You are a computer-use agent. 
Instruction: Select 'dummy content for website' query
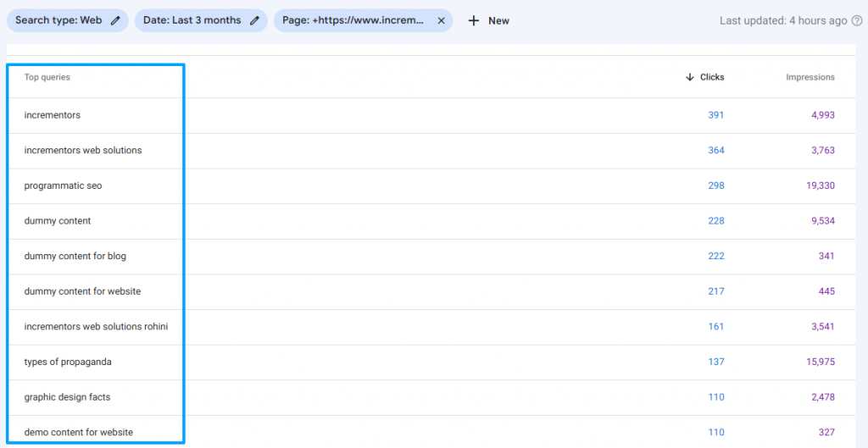[82, 291]
